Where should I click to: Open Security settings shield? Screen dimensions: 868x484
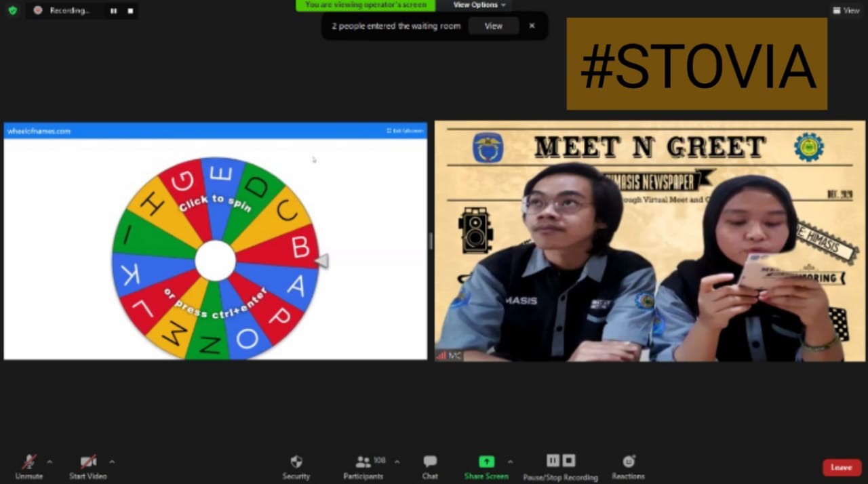tap(296, 467)
